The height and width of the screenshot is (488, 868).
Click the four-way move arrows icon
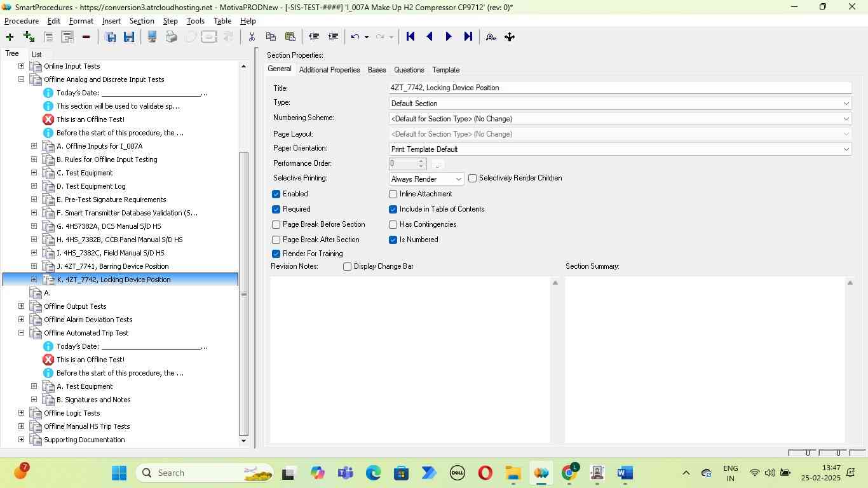pos(510,37)
